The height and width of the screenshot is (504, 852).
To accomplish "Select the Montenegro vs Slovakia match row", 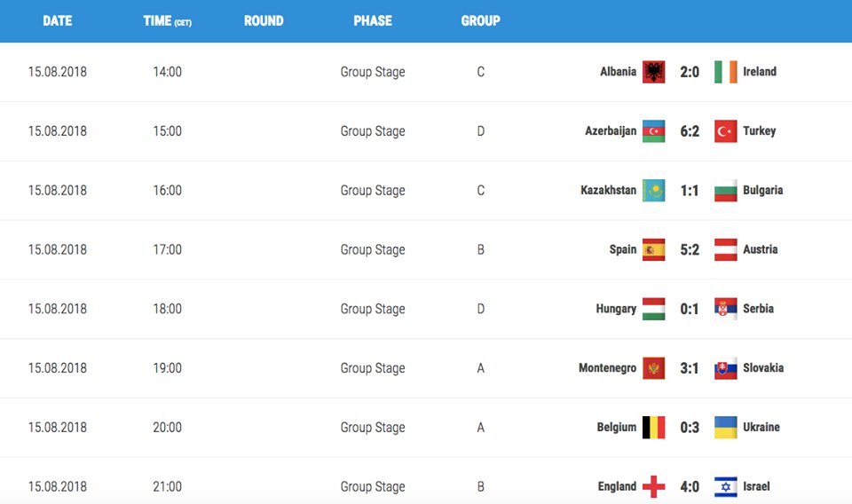I will tap(426, 368).
